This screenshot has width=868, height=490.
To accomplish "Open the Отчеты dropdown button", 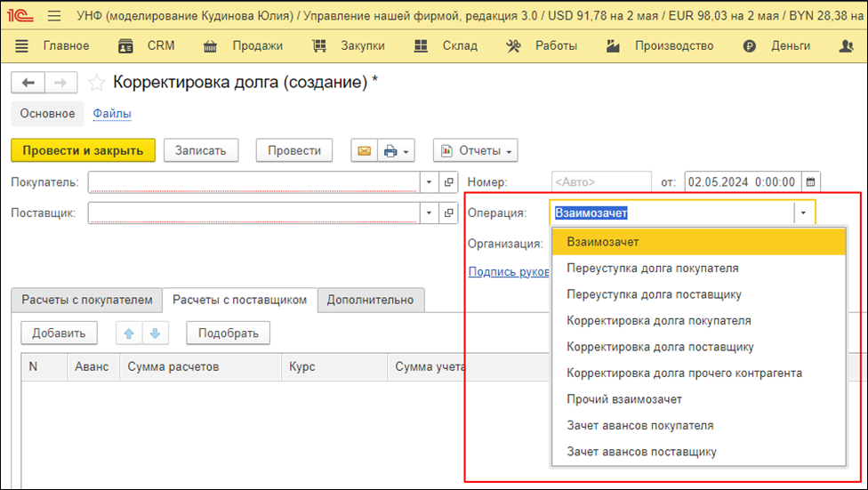I will (475, 151).
